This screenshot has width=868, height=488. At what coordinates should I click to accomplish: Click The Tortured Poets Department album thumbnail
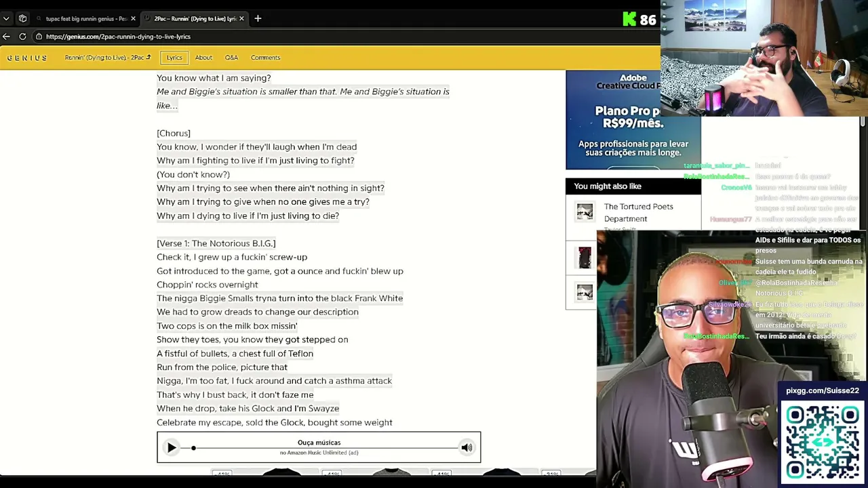pyautogui.click(x=585, y=212)
